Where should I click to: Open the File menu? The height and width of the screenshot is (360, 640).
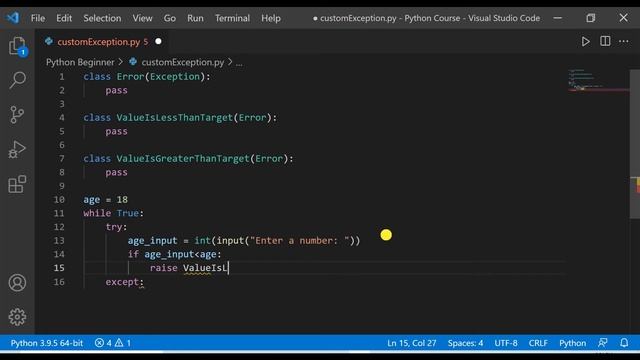point(38,18)
